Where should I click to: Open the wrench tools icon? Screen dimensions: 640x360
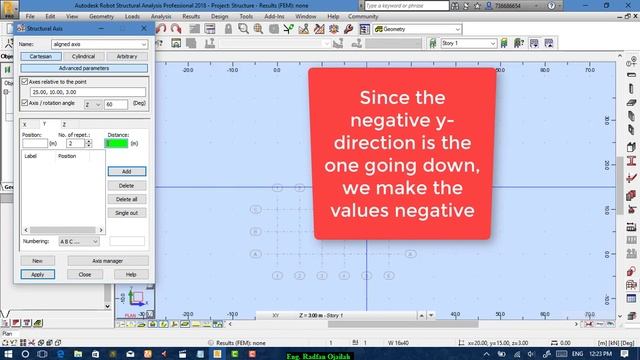(349, 29)
